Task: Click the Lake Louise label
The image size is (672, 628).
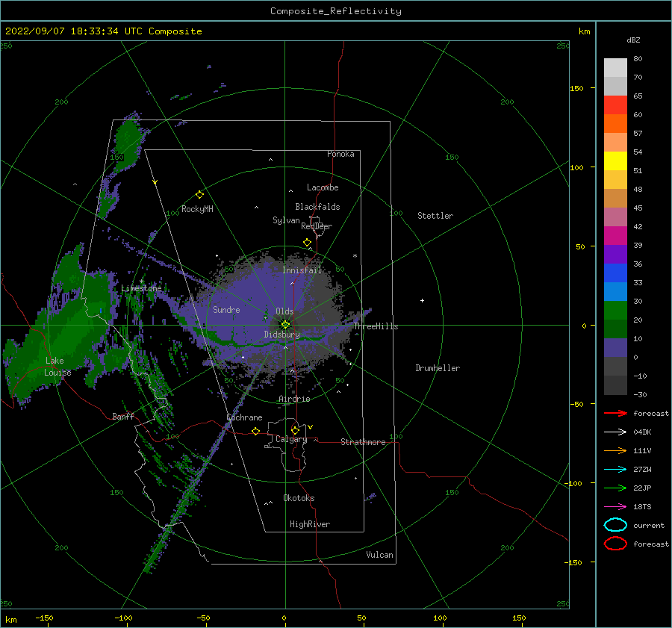Action: pyautogui.click(x=57, y=367)
